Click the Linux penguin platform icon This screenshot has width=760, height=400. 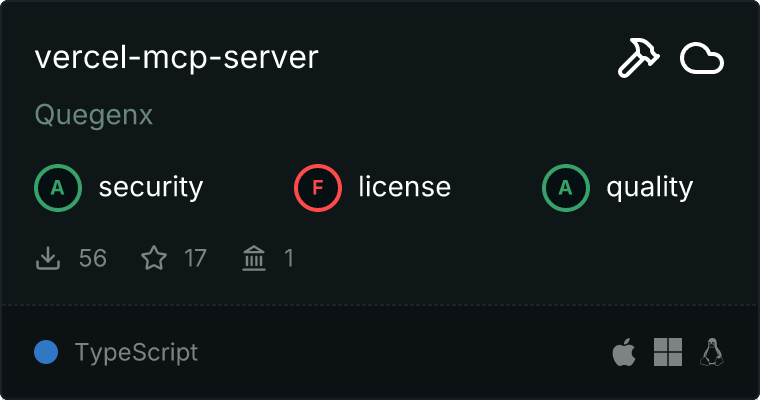712,352
